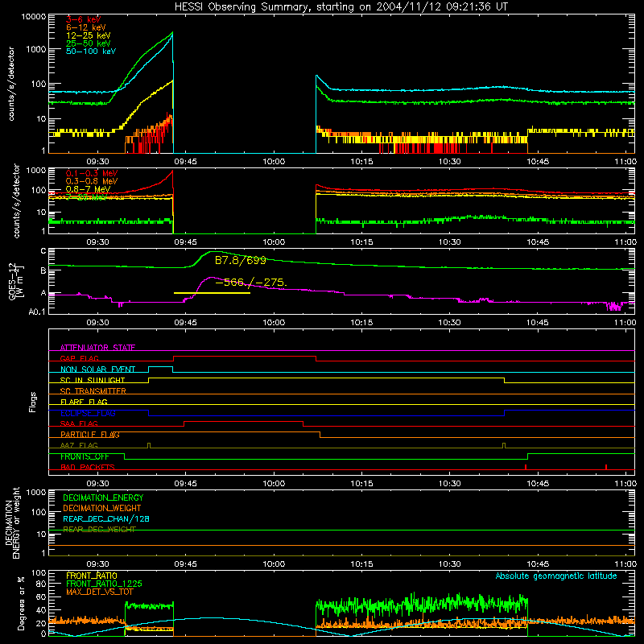The width and height of the screenshot is (644, 644).
Task: Pick the cyan 50-100 keV legend label
Action: click(91, 52)
